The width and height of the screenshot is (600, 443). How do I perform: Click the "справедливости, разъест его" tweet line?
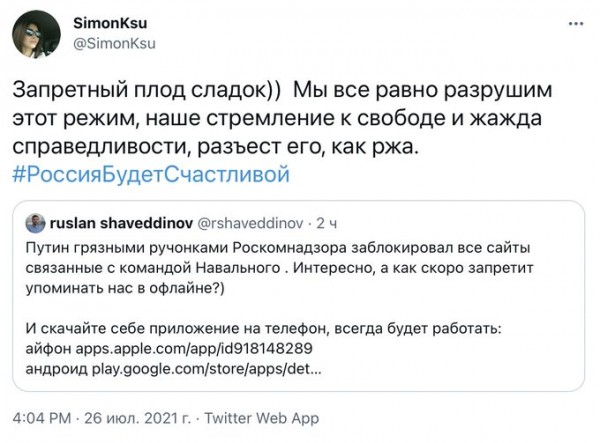215,147
